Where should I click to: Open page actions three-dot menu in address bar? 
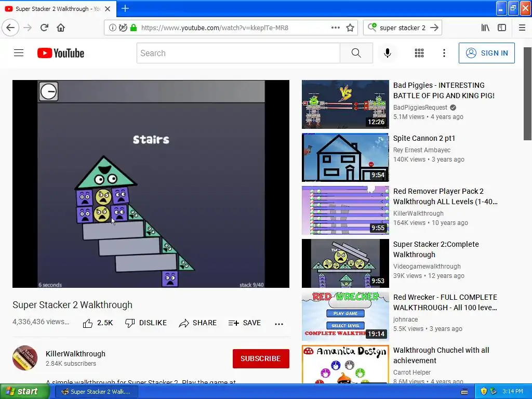(x=336, y=28)
